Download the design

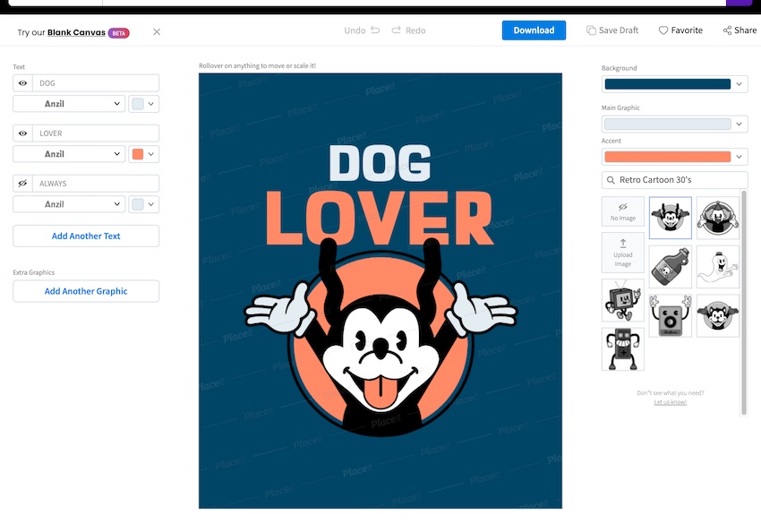534,30
